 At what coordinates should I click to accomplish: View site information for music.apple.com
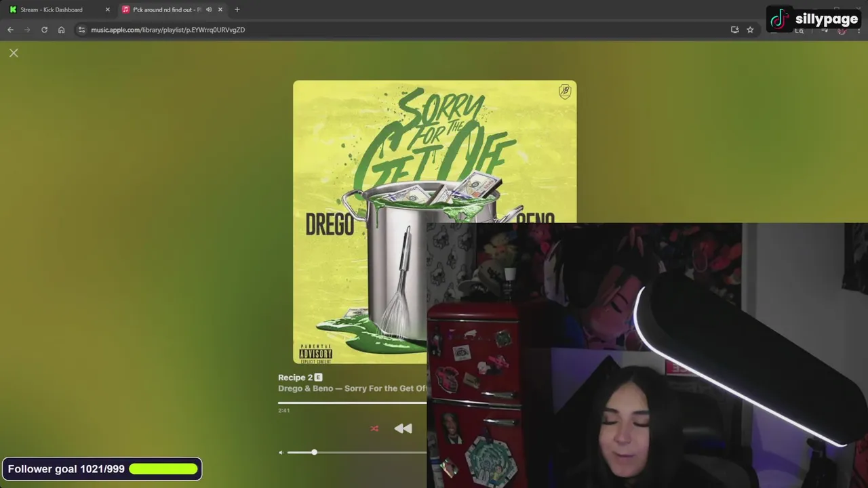click(x=81, y=30)
